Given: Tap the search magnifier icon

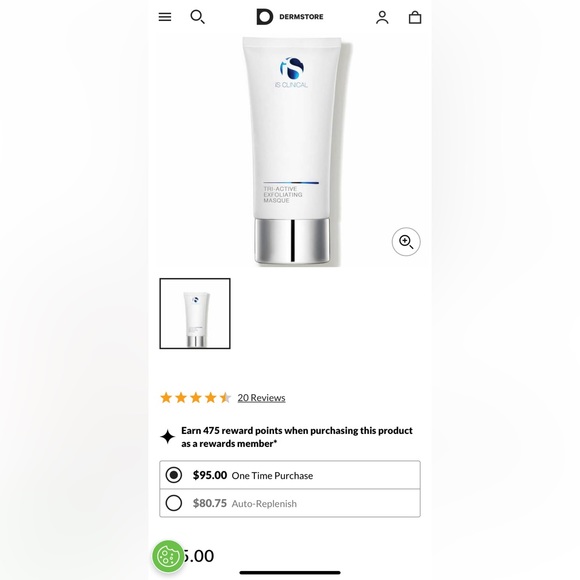Looking at the screenshot, I should click(x=197, y=17).
